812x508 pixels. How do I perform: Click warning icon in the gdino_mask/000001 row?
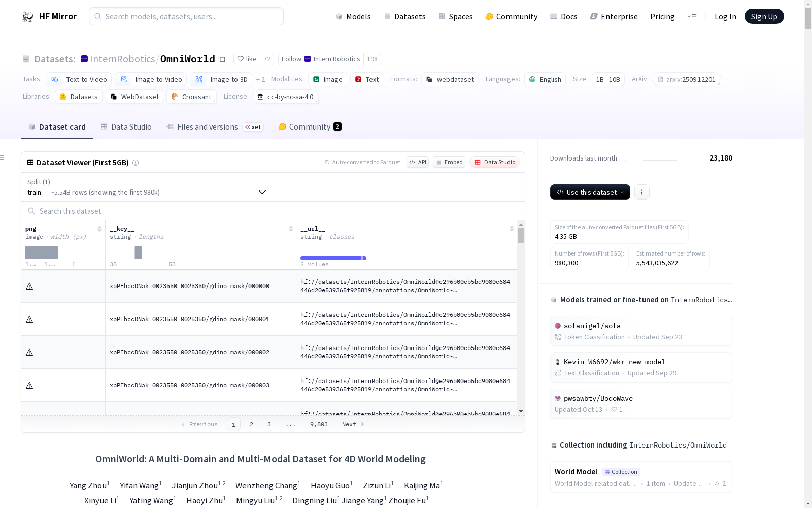point(29,319)
